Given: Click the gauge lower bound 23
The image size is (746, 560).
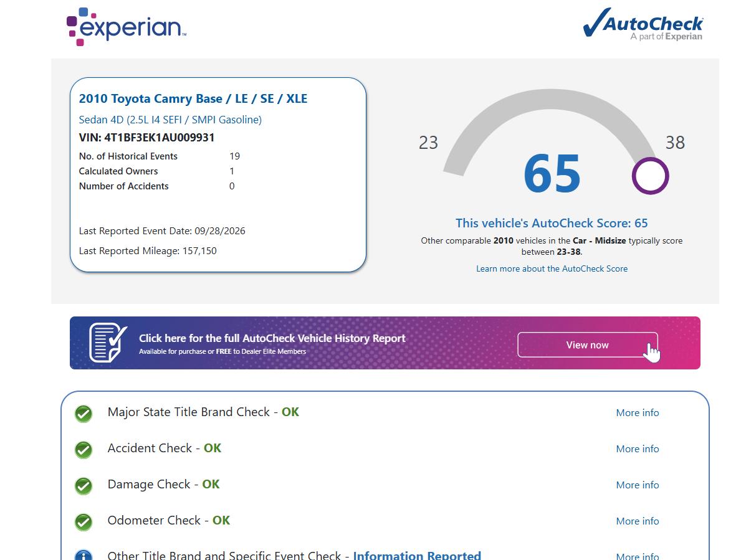Looking at the screenshot, I should coord(428,143).
